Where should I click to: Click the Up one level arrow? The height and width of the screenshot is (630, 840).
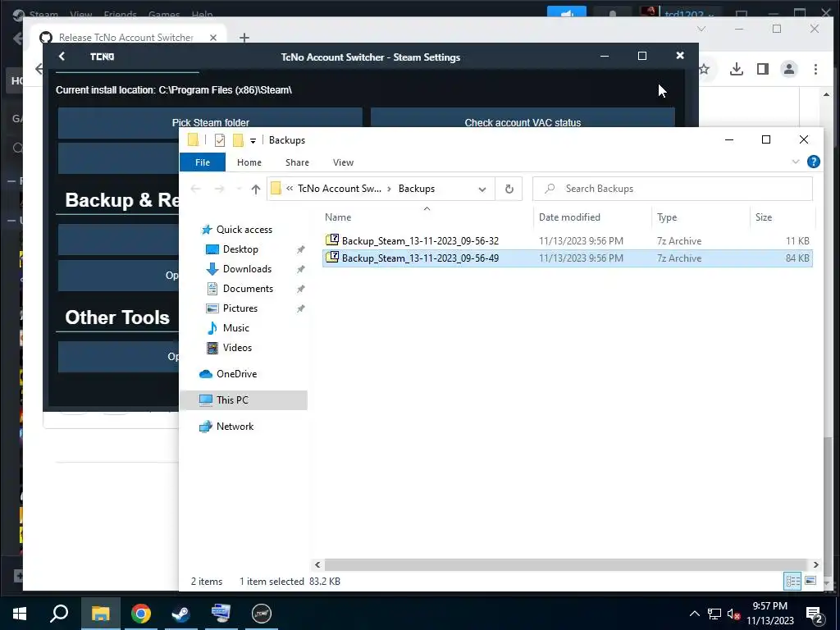click(x=256, y=189)
